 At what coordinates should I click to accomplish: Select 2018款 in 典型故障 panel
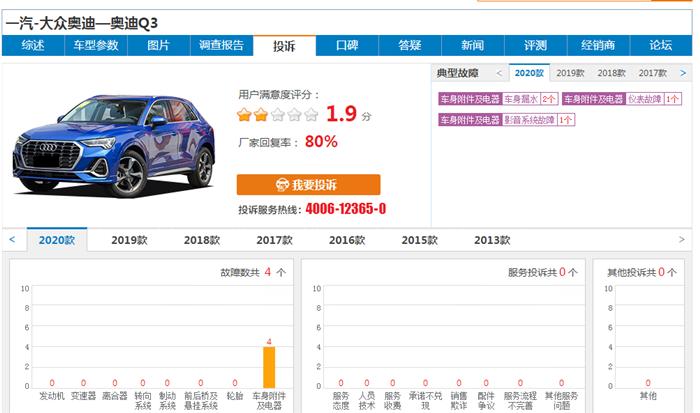click(611, 73)
